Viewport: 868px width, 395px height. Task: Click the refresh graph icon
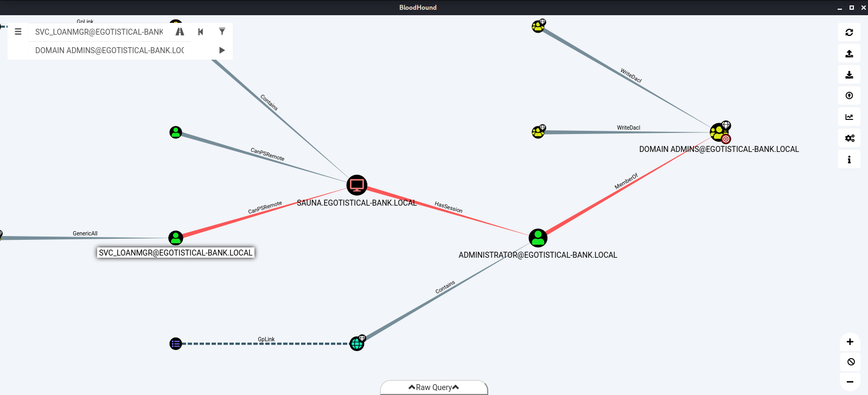tap(849, 33)
